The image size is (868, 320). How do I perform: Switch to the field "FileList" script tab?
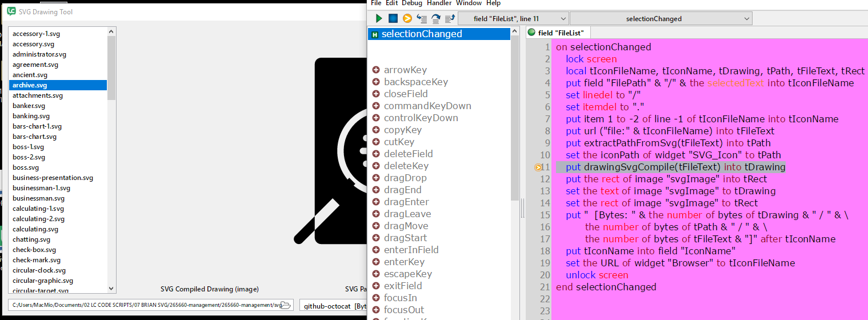[558, 33]
